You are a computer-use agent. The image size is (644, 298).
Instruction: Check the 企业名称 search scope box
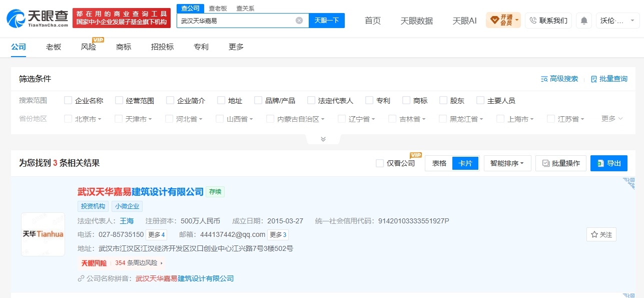68,100
